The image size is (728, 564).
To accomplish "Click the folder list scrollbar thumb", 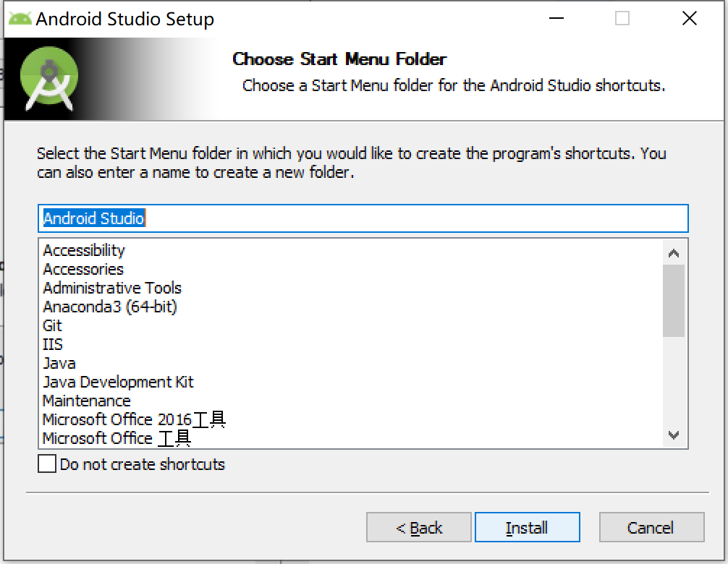I will pos(674,300).
